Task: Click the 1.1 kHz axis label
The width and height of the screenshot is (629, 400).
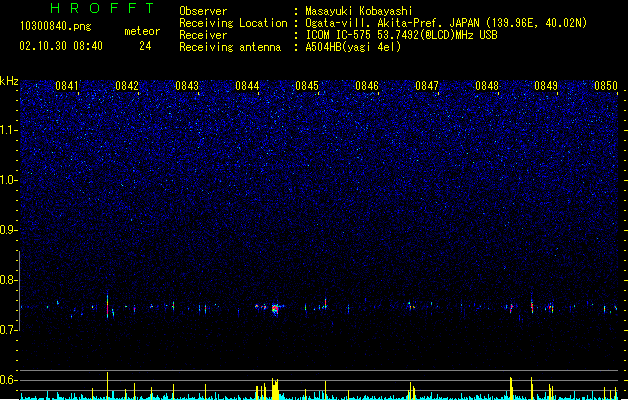Action: click(9, 130)
